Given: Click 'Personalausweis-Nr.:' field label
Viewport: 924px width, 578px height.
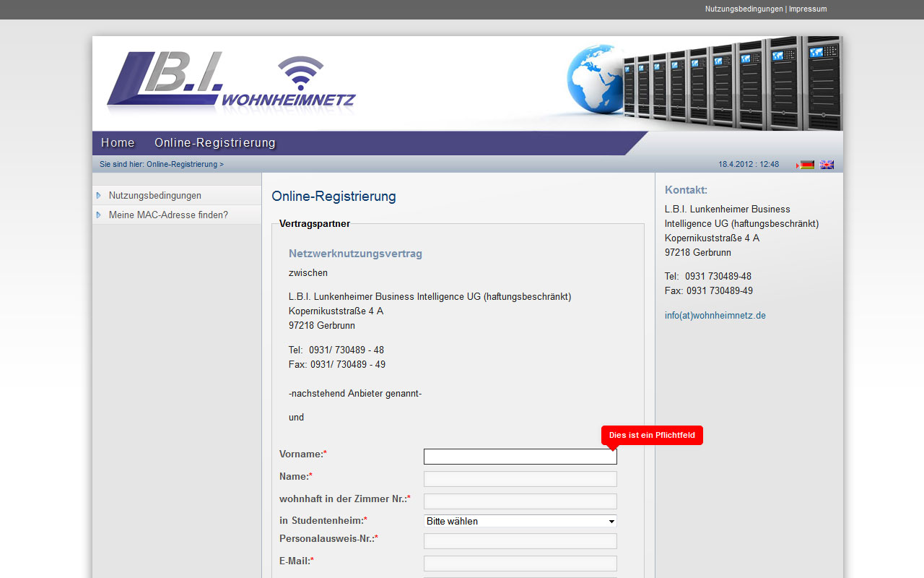Looking at the screenshot, I should (328, 539).
